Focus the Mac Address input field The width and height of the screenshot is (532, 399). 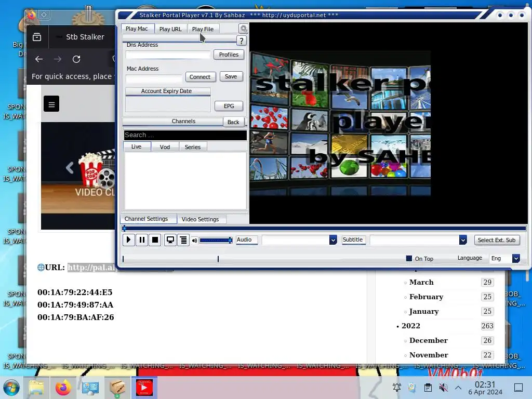pyautogui.click(x=154, y=79)
